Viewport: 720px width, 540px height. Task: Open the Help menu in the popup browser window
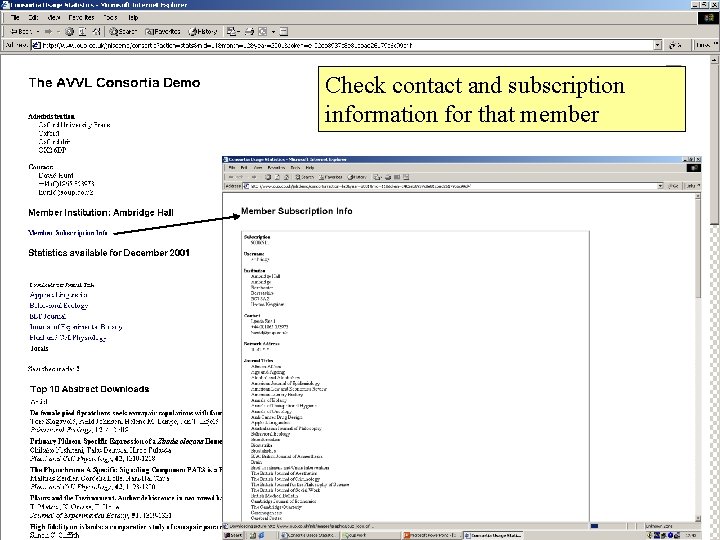point(310,168)
